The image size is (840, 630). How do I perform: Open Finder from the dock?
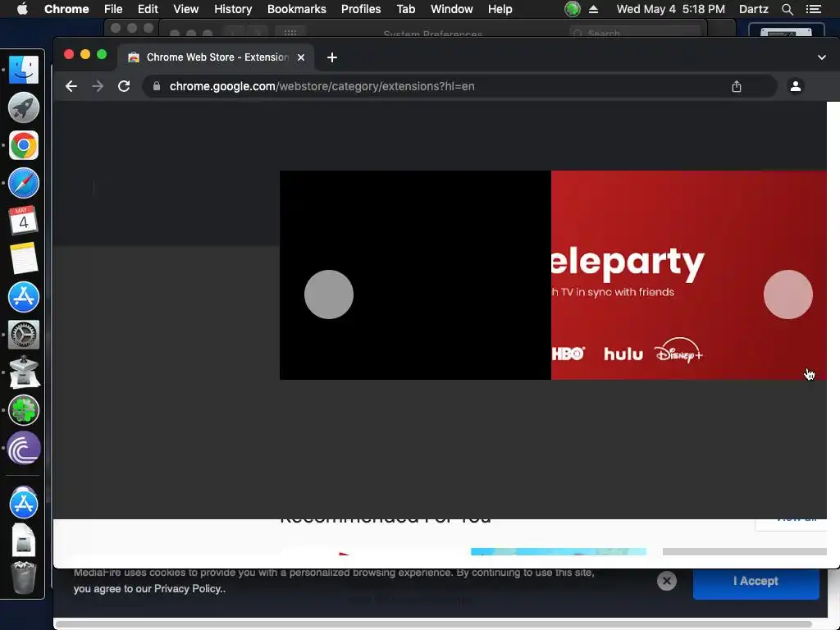pyautogui.click(x=24, y=70)
